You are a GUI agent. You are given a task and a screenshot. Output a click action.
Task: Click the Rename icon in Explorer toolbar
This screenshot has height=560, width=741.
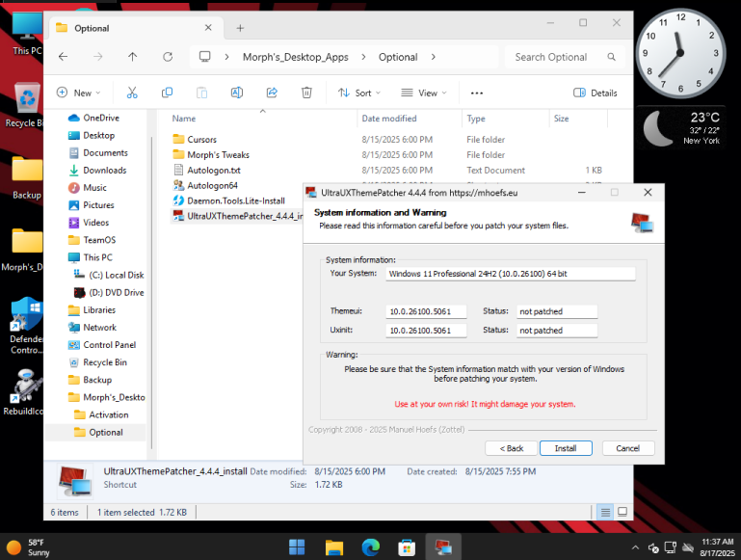pyautogui.click(x=237, y=93)
